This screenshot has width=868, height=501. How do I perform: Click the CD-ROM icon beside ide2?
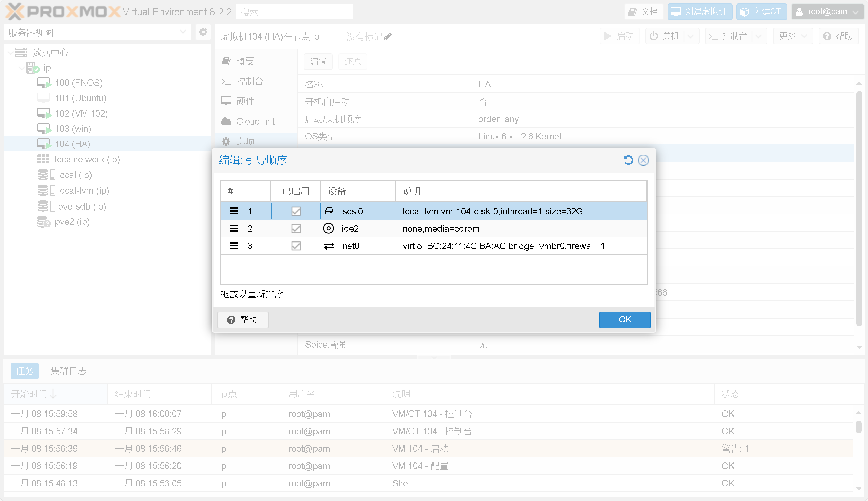pos(328,228)
